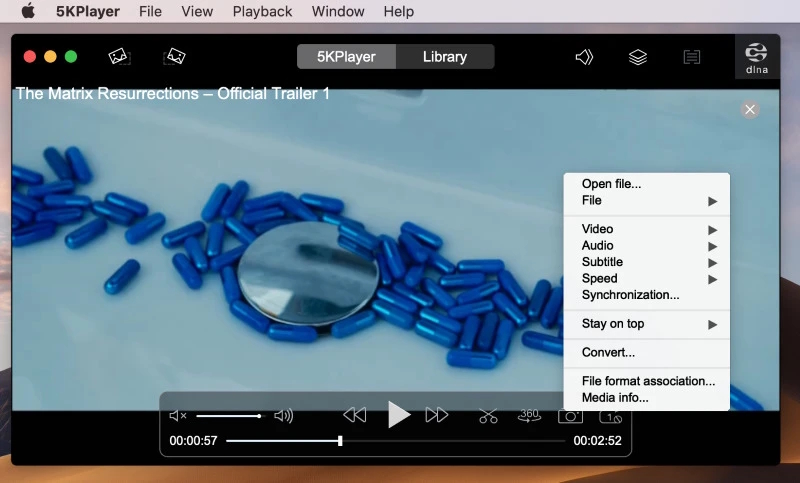Image resolution: width=800 pixels, height=483 pixels.
Task: Open the playlist/chapter list icon
Action: (x=691, y=57)
